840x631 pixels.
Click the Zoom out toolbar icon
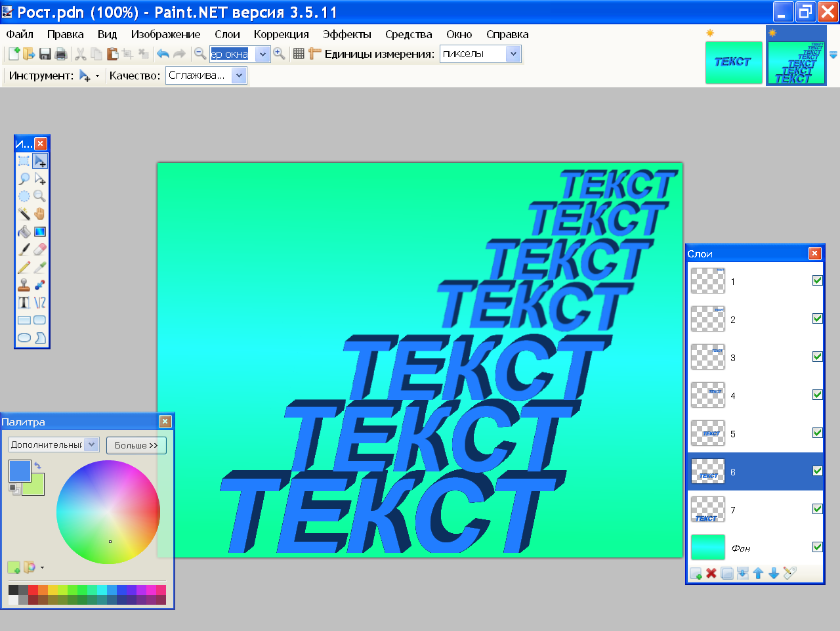click(x=200, y=54)
